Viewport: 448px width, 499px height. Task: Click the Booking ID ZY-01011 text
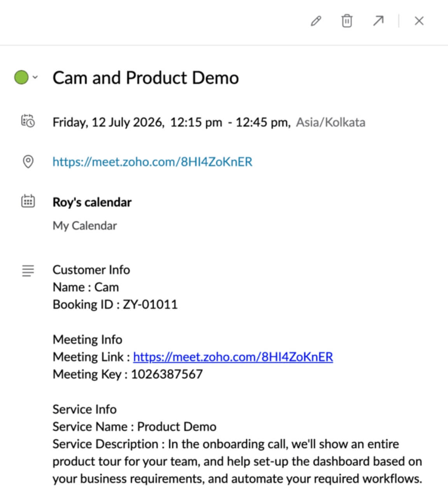pos(115,304)
